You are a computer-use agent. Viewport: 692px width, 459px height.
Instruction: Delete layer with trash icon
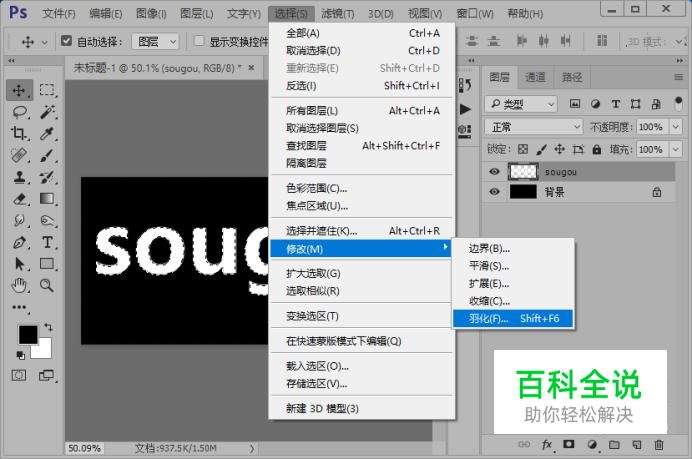pyautogui.click(x=659, y=444)
